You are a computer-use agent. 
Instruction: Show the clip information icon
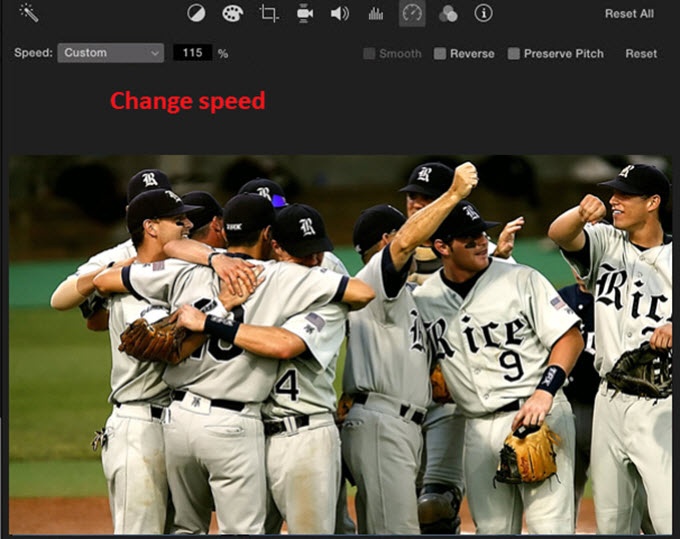(484, 13)
